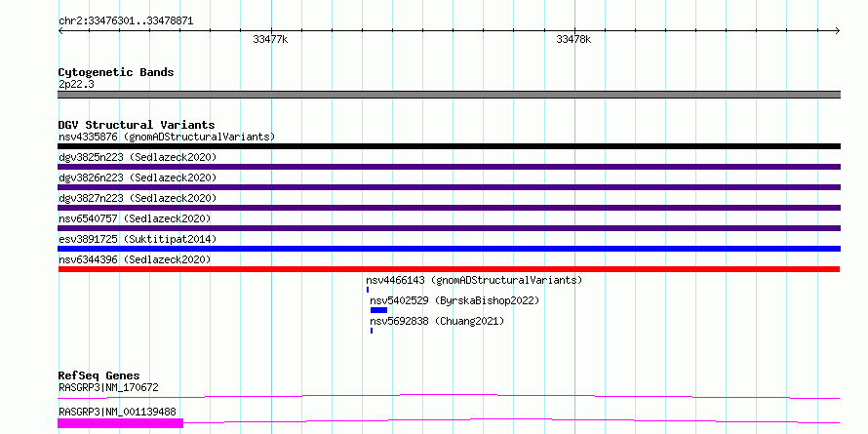This screenshot has width=868, height=434.
Task: Select the dgv3826n223 purple variant bar
Action: (x=449, y=187)
